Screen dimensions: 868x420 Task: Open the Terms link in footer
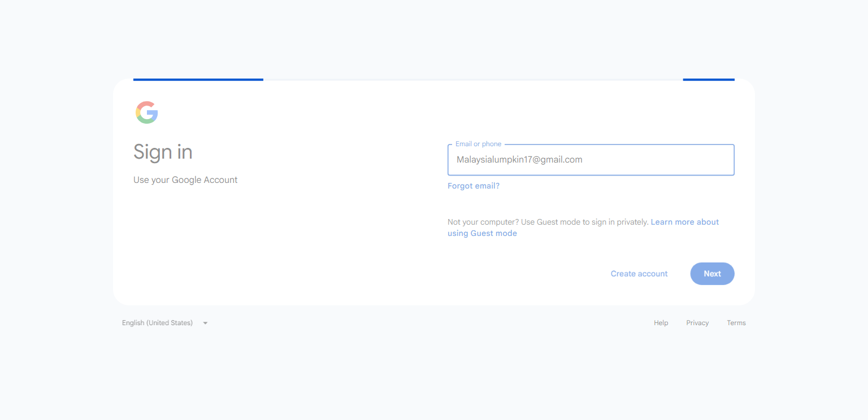pos(736,323)
